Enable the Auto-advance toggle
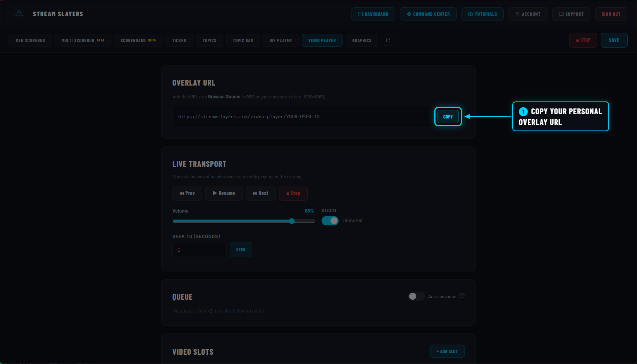637x364 pixels. [x=417, y=296]
